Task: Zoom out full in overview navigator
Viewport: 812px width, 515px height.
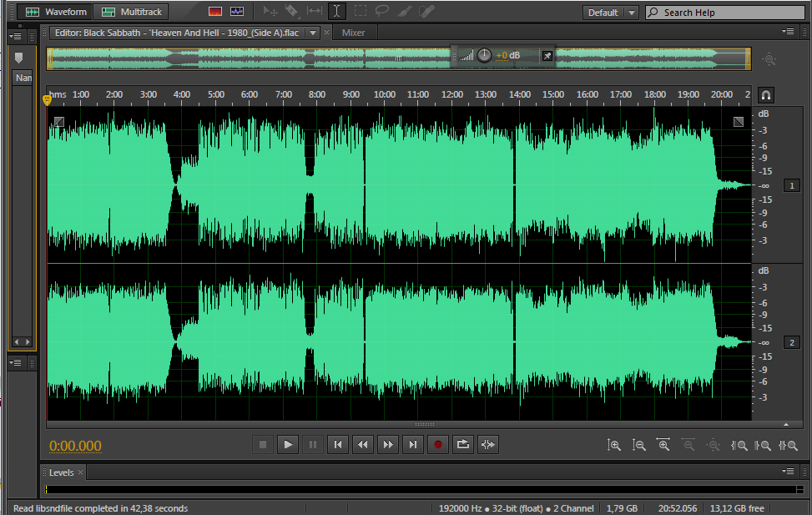Action: 769,59
